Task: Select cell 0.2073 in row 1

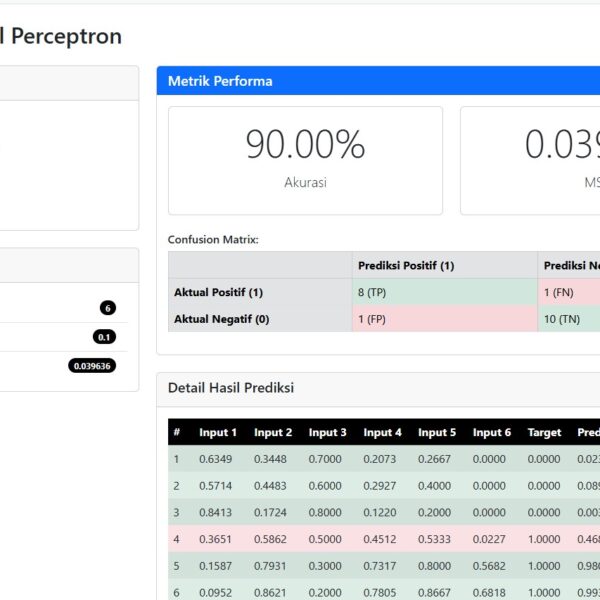Action: tap(380, 458)
